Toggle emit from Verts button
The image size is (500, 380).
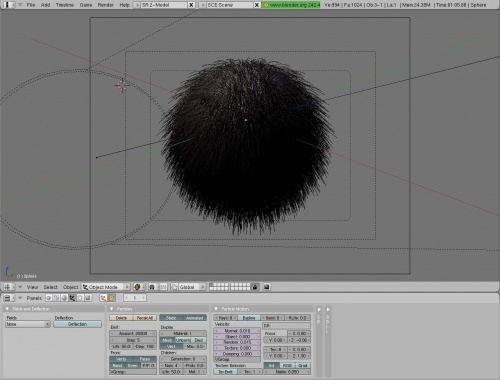(x=121, y=359)
